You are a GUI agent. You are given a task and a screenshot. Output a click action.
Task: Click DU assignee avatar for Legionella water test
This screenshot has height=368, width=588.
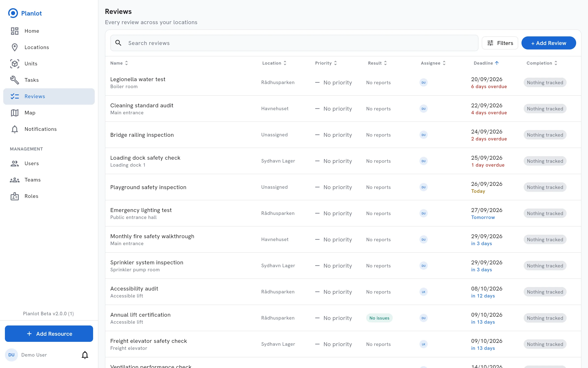[423, 83]
